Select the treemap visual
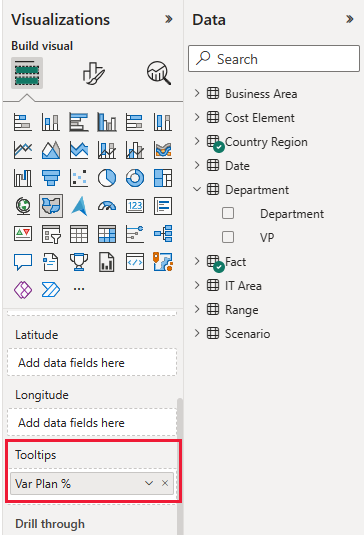364x535 pixels. [163, 178]
